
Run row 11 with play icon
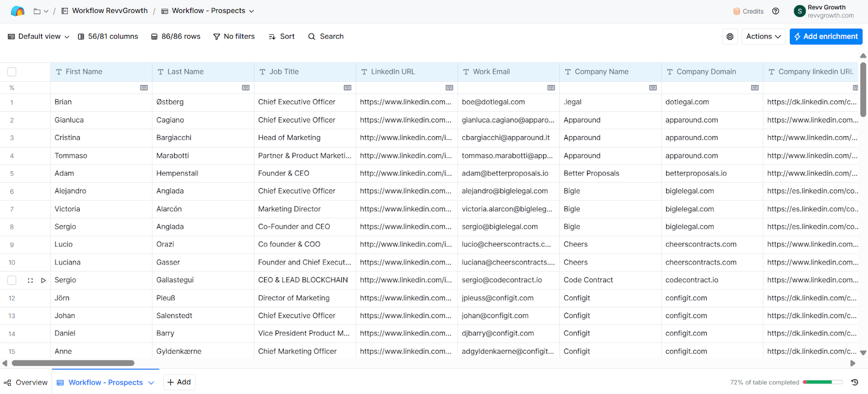click(43, 280)
